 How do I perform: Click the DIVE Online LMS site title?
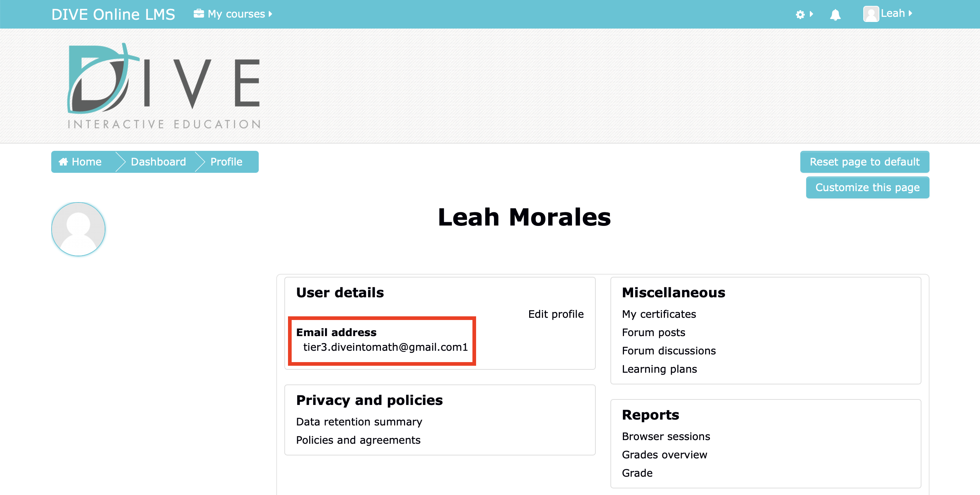113,14
